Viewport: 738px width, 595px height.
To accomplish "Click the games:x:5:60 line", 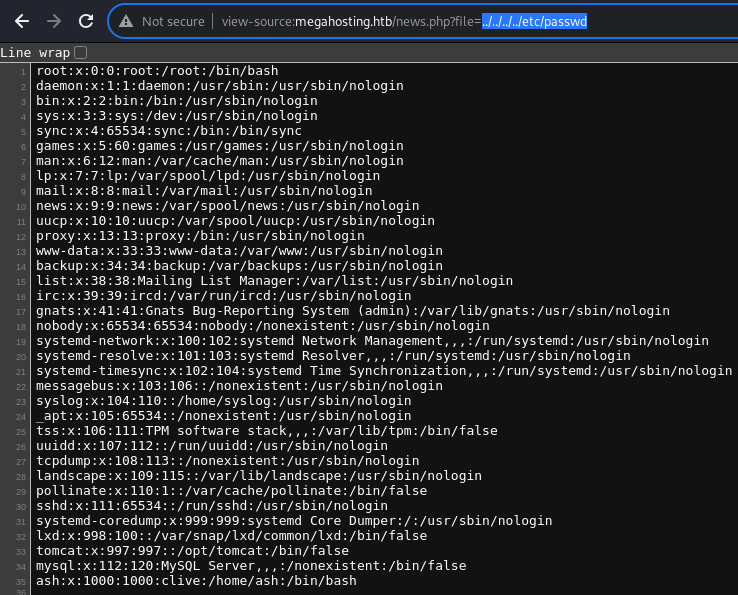I will (x=220, y=146).
